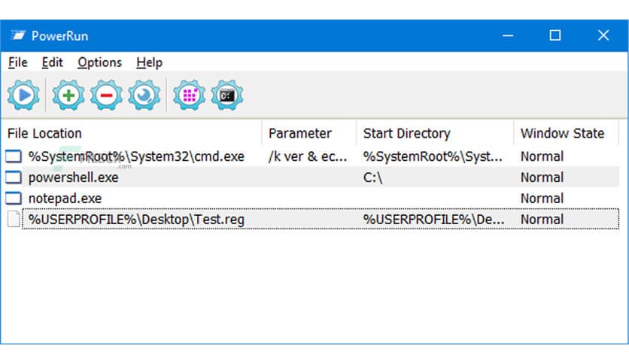The image size is (629, 364).
Task: Select the powershell.exe entry
Action: pos(74,177)
